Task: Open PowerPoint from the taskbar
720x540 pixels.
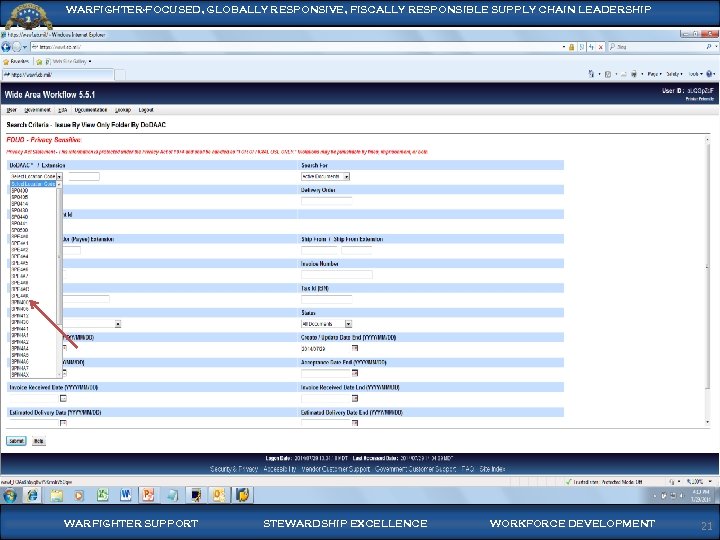Action: (148, 494)
